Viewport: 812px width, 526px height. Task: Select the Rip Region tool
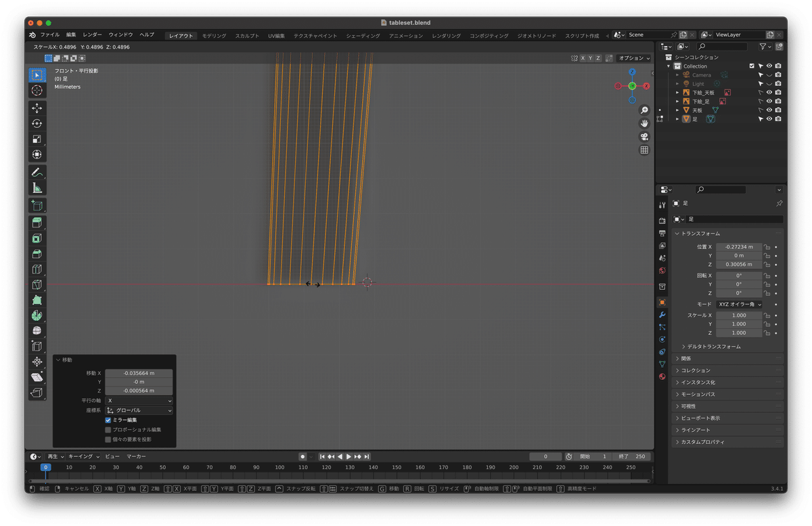click(x=37, y=393)
